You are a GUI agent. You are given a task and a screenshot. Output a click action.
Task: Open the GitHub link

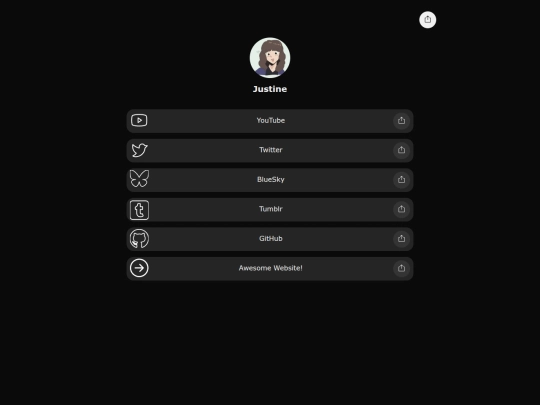pos(270,239)
